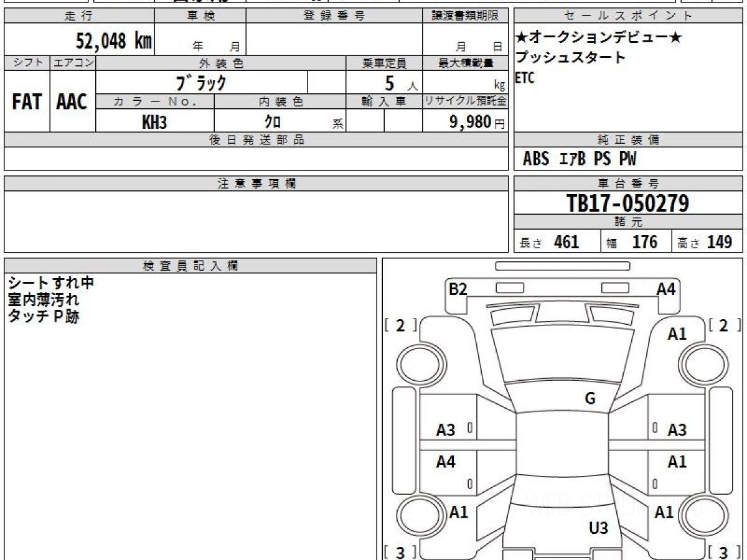Click the inspector note シートすれ中
This screenshot has height=560, width=747.
[50, 282]
